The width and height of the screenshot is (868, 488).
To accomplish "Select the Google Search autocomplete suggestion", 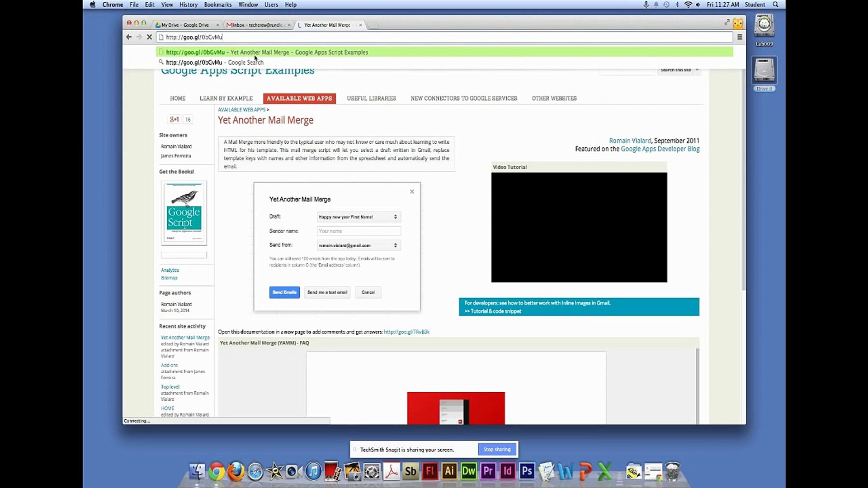I will (x=444, y=62).
